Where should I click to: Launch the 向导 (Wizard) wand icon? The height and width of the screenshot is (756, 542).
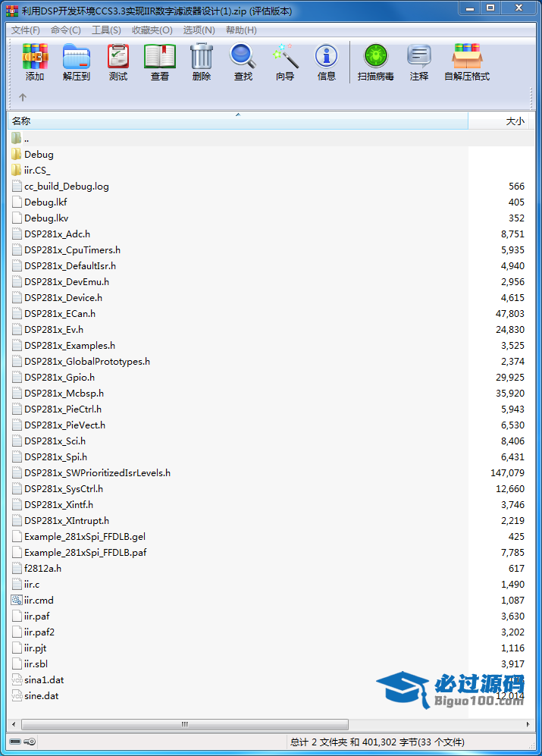[285, 57]
